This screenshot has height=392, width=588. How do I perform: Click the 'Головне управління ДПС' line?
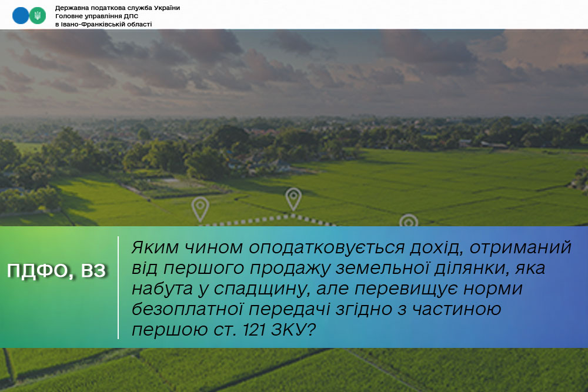[96, 16]
